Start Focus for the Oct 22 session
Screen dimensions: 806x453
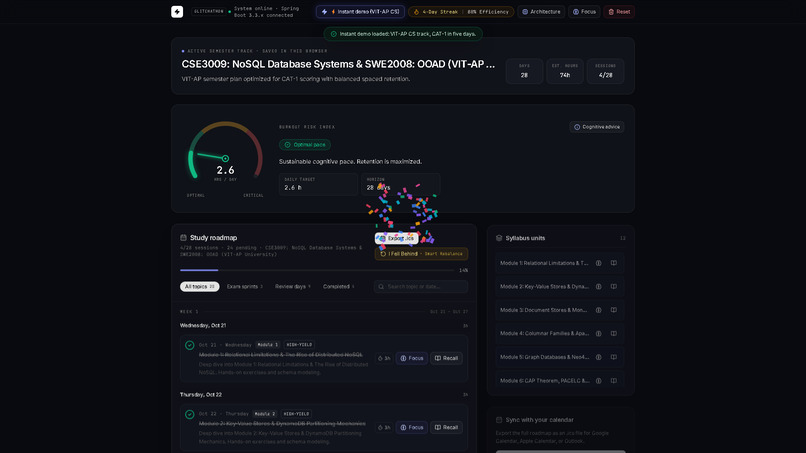coord(412,427)
